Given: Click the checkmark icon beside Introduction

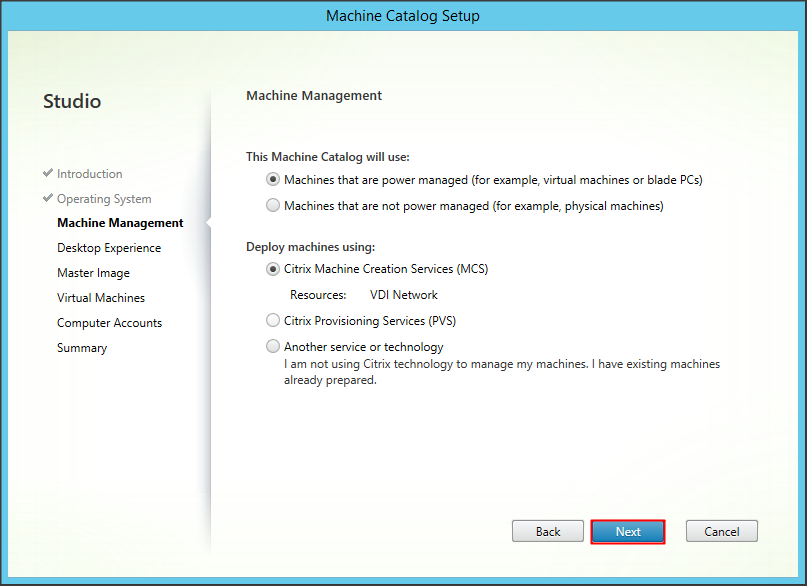Looking at the screenshot, I should coord(48,173).
